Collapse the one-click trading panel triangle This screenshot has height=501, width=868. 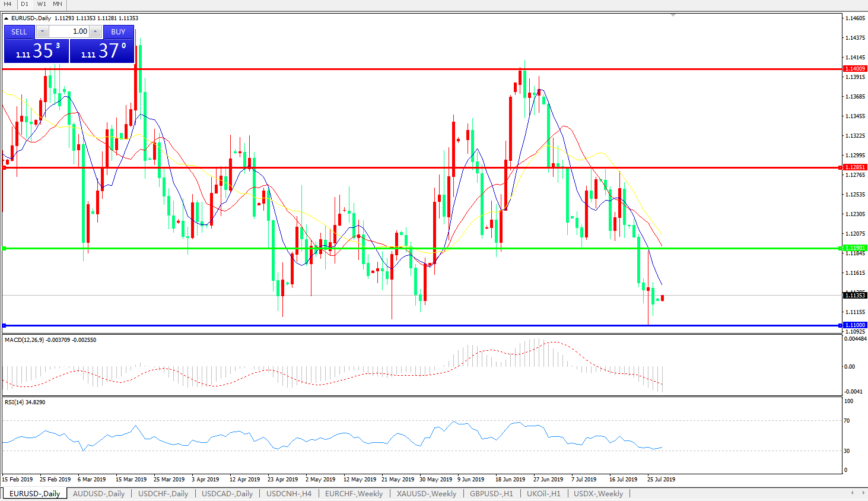(6, 18)
